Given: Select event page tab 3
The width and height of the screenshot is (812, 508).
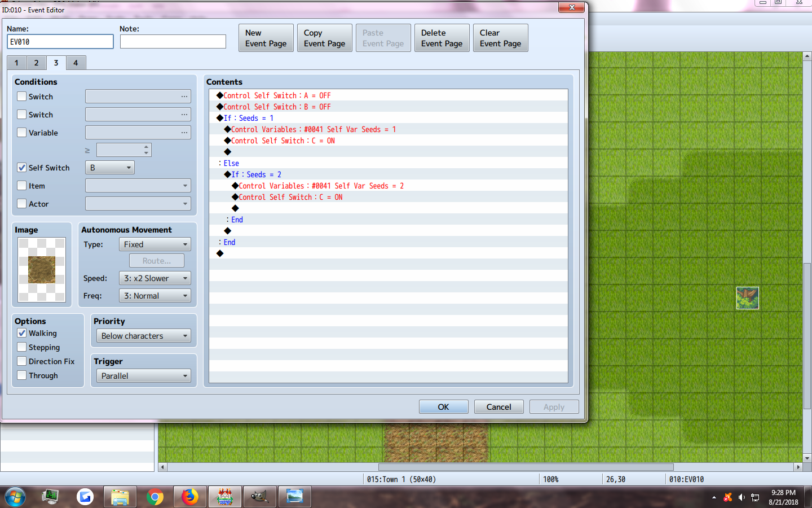Looking at the screenshot, I should click(x=56, y=62).
